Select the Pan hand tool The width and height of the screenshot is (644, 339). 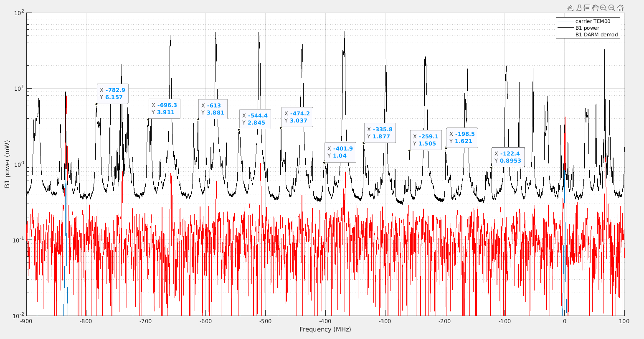[595, 8]
